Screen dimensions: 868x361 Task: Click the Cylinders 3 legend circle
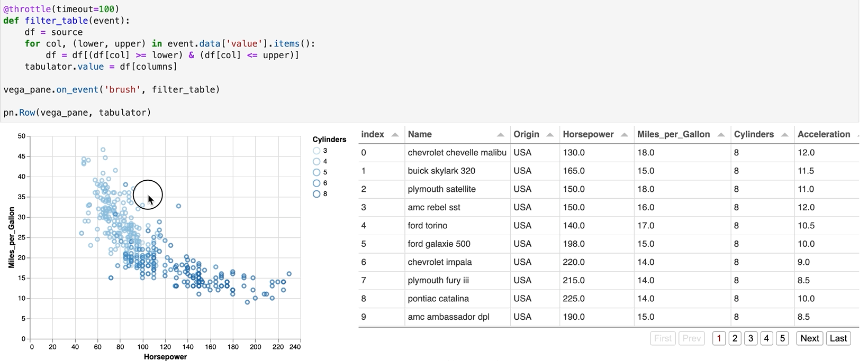pyautogui.click(x=317, y=151)
